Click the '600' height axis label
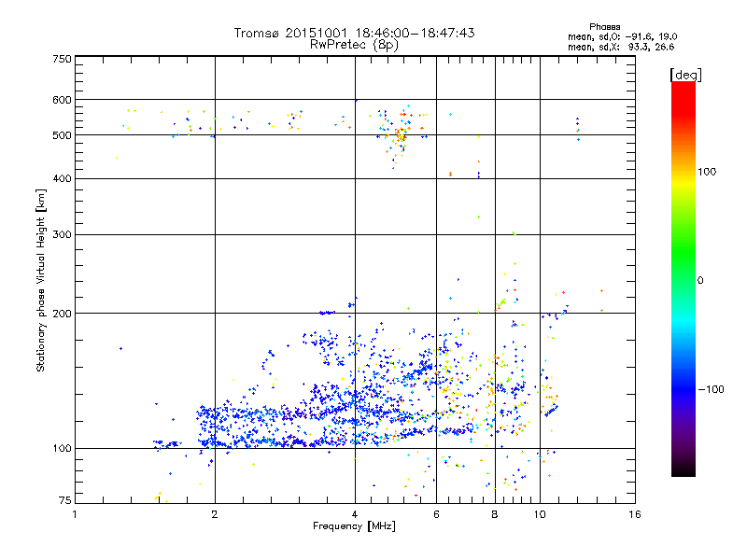Viewport: 747px width, 560px height. [62, 100]
